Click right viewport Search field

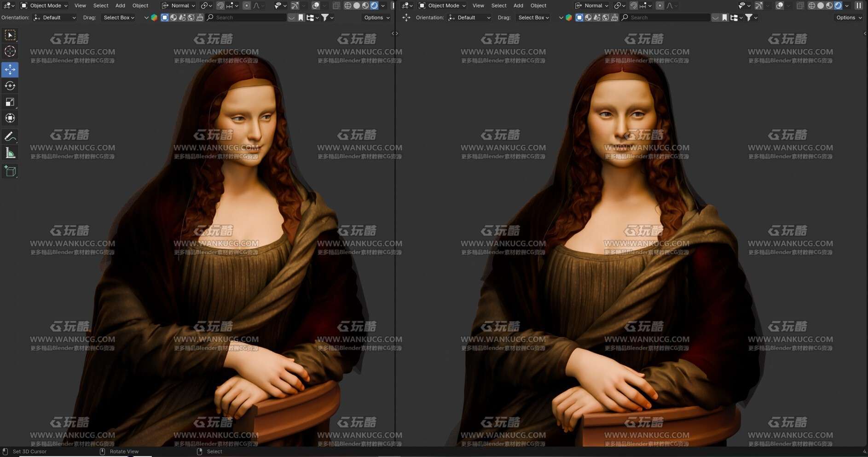tap(665, 18)
